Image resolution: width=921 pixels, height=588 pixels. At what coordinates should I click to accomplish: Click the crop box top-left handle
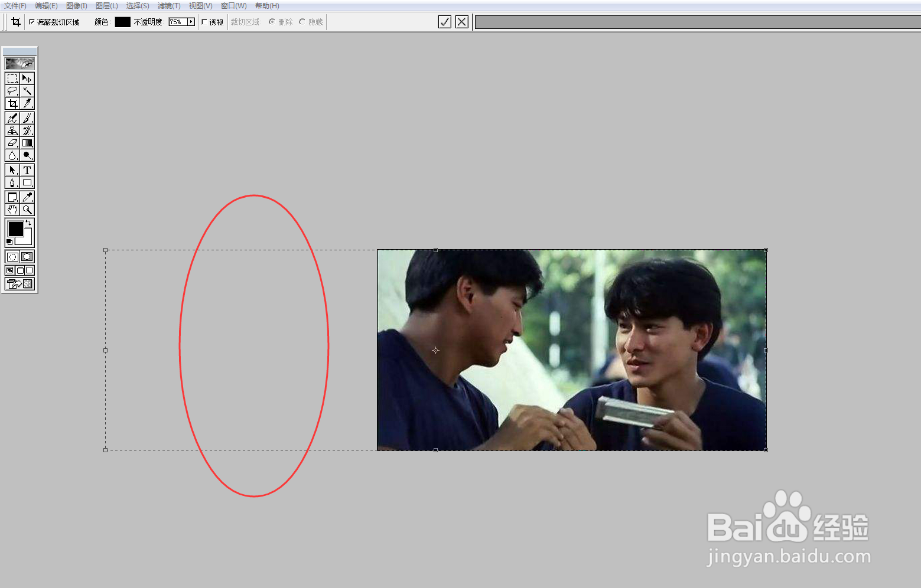(106, 250)
